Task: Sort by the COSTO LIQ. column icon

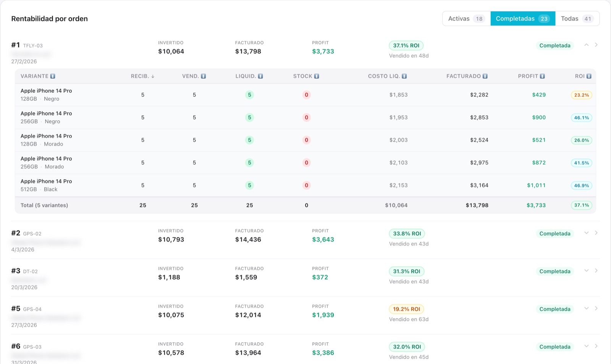Action: [x=404, y=76]
